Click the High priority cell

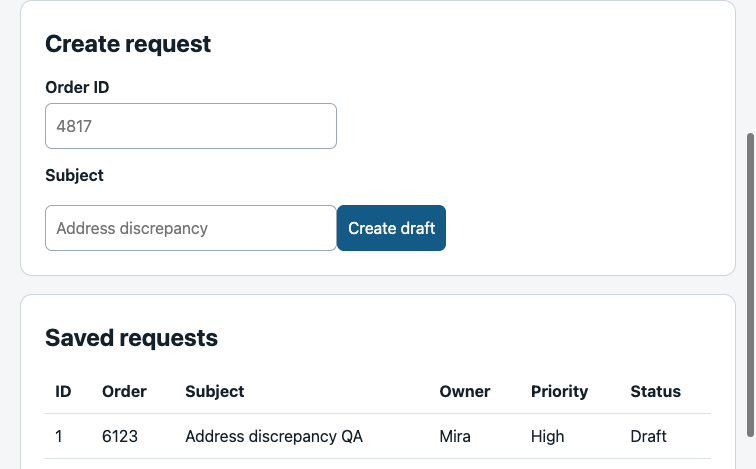coord(547,436)
